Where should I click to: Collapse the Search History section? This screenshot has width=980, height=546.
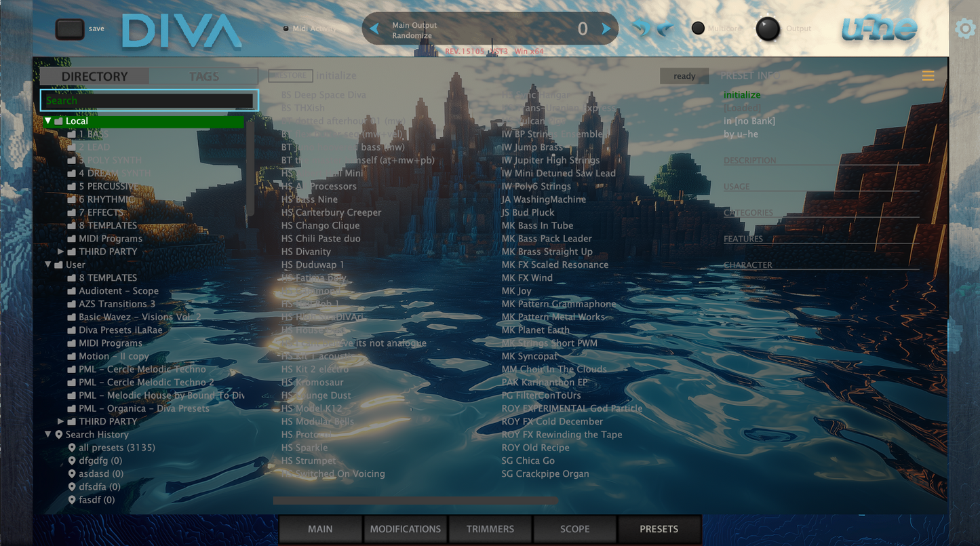pyautogui.click(x=48, y=434)
